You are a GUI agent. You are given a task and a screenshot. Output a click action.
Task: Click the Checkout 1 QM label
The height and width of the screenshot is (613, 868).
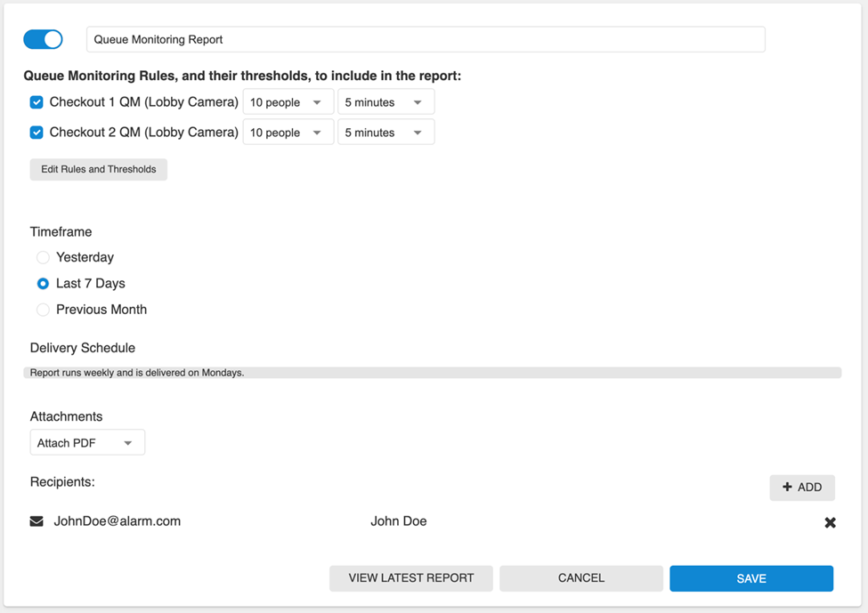(x=144, y=102)
